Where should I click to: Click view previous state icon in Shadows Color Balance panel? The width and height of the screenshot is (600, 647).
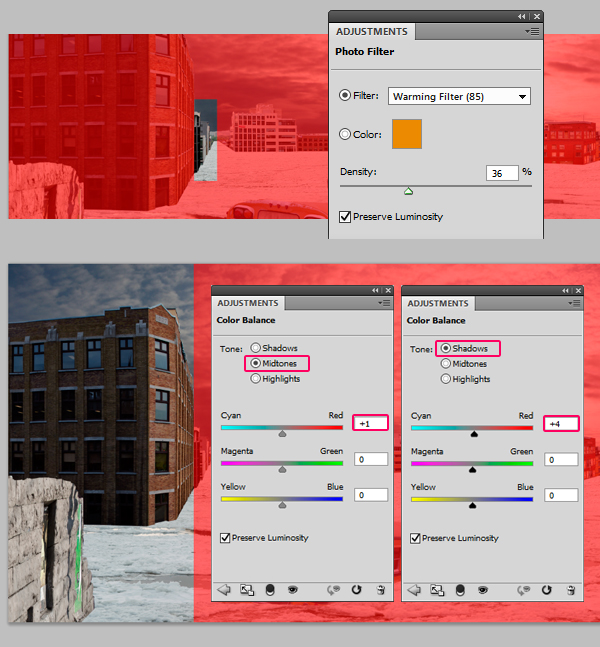[x=524, y=590]
